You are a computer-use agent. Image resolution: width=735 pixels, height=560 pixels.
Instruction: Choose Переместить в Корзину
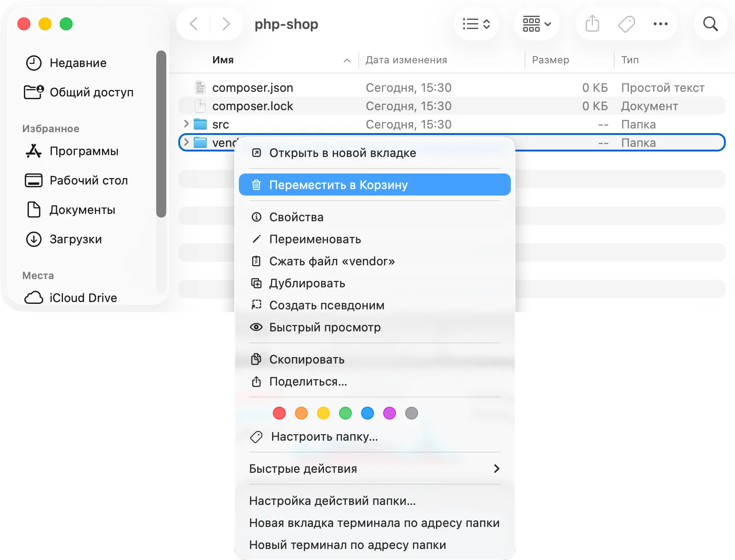click(375, 185)
